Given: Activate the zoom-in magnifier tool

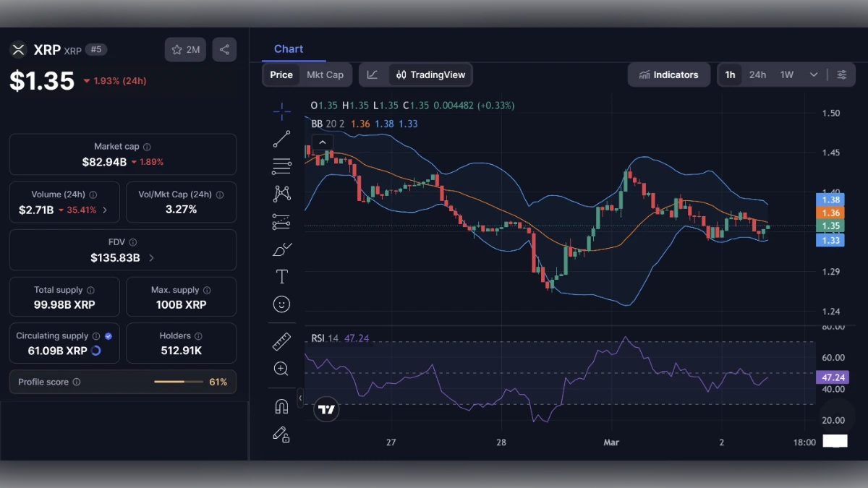Looking at the screenshot, I should 281,368.
